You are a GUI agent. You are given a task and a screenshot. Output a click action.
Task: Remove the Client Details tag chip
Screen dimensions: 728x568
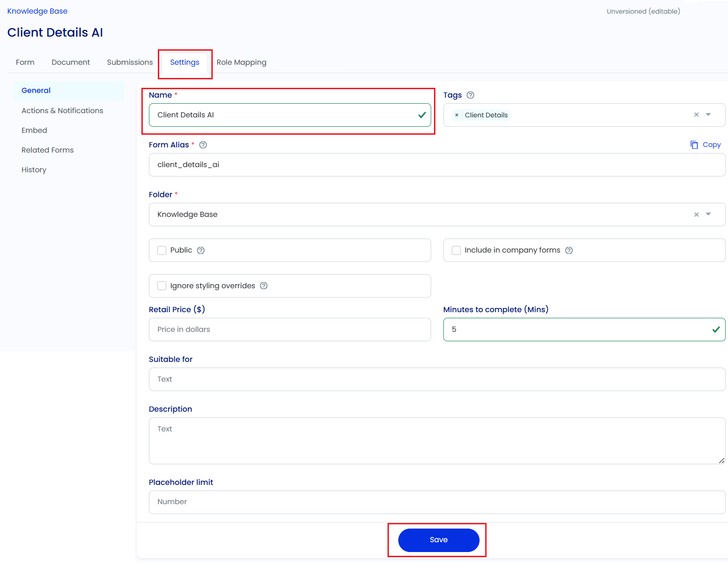click(x=457, y=115)
